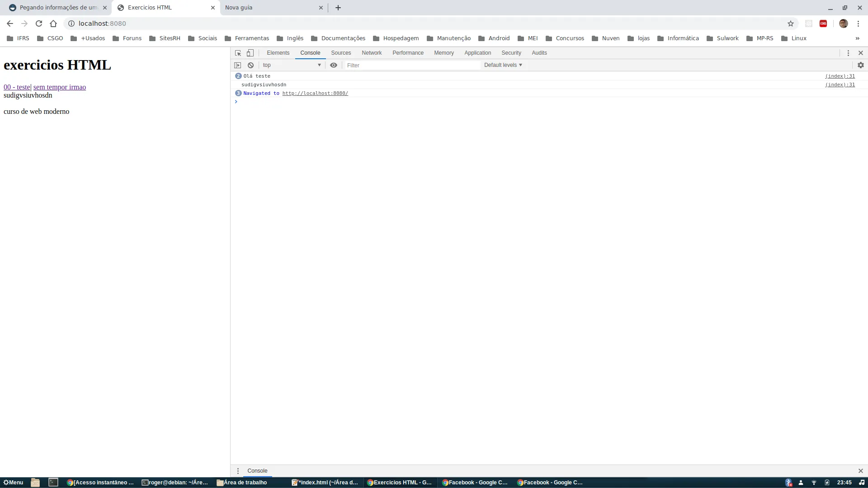
Task: Toggle live expression eye icon
Action: [x=334, y=65]
